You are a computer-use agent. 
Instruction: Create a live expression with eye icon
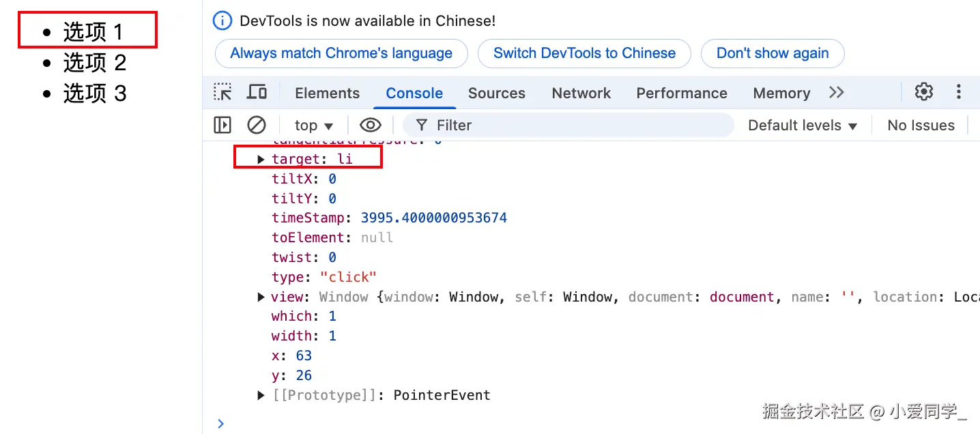(370, 125)
